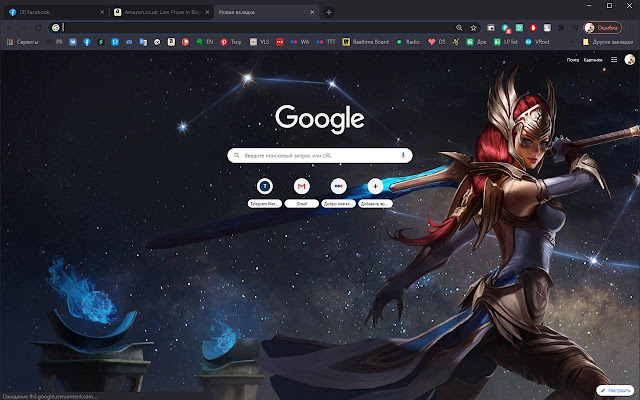Reload the current page
Image resolution: width=640 pixels, height=400 pixels.
point(38,28)
